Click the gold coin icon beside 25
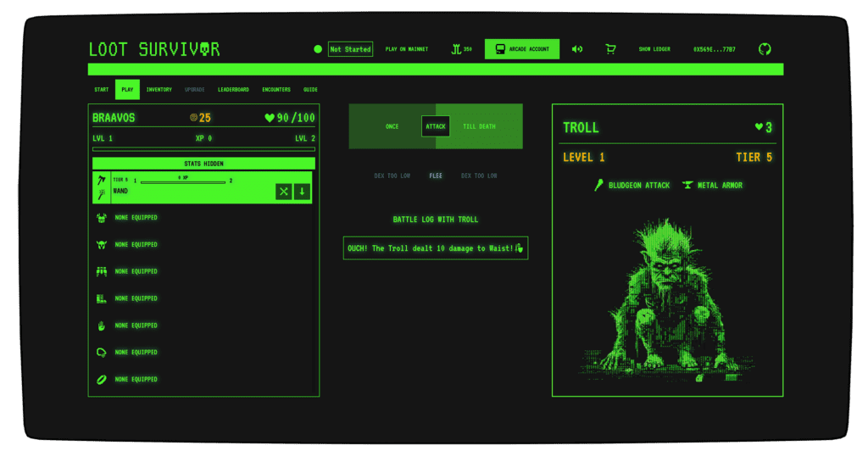Screen dimensions: 868x451 tap(194, 117)
